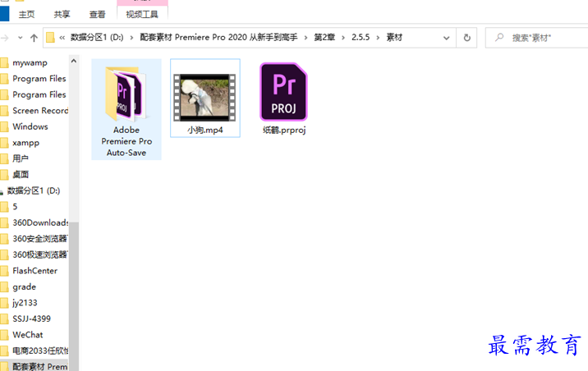Expand the address bar history dropdown
588x371 pixels.
click(x=446, y=38)
